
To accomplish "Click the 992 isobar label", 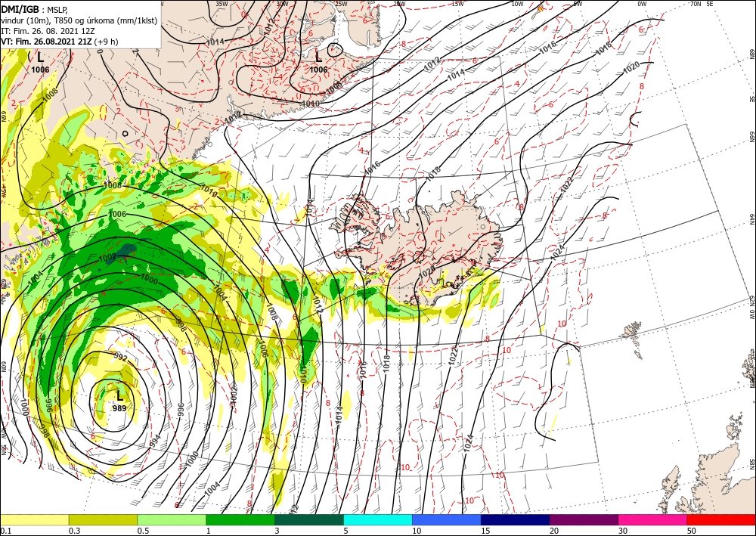I will 120,358.
